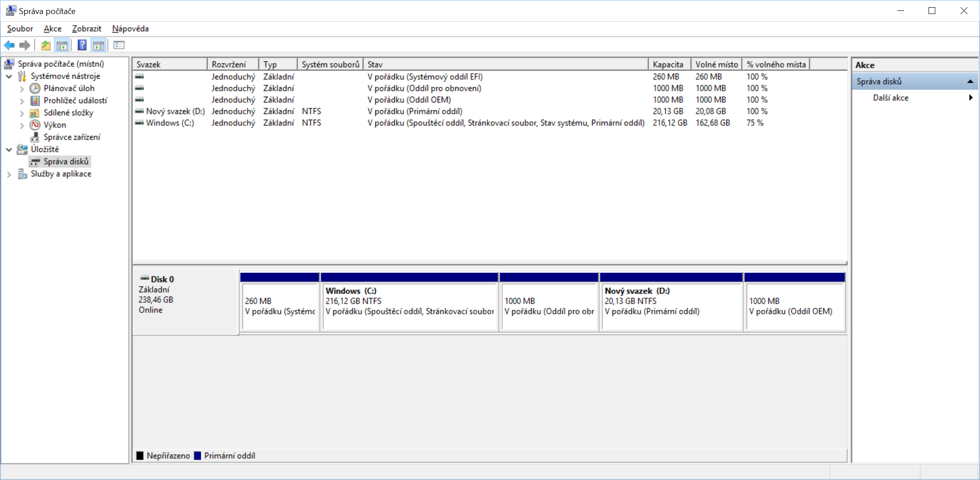
Task: Sort by the Systém souborů column header
Action: tap(331, 64)
